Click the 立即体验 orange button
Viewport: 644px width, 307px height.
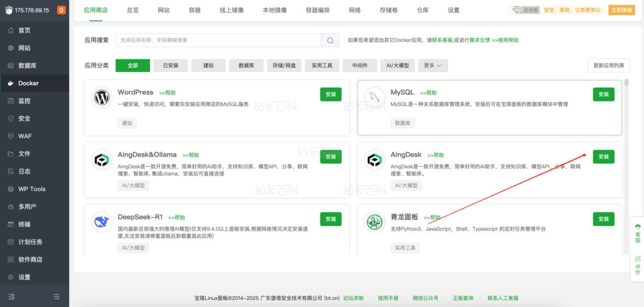[x=621, y=10]
